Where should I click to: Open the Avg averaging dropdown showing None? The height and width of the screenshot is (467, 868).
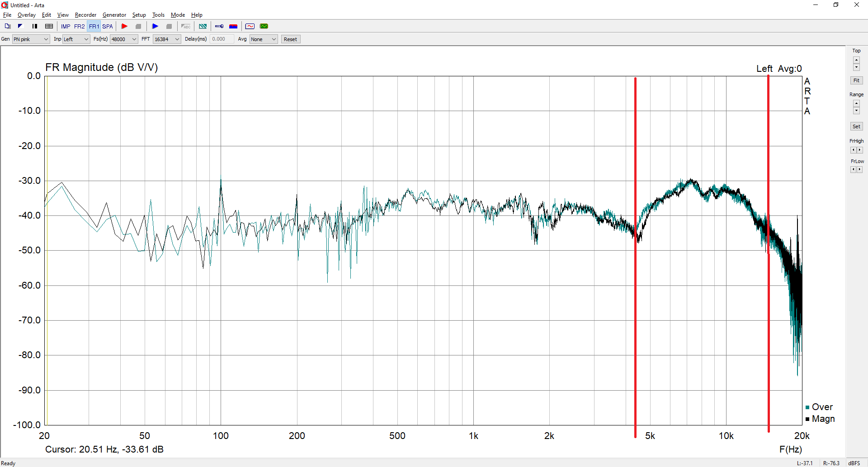pyautogui.click(x=264, y=39)
